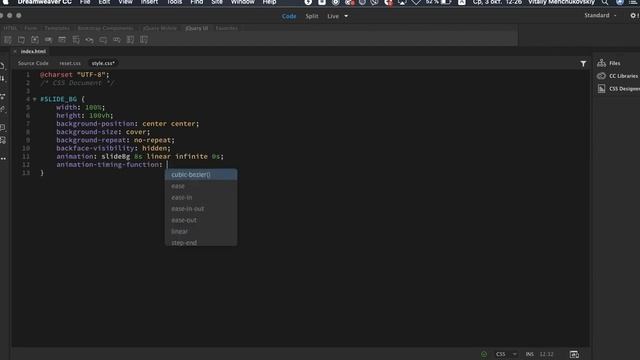640x360 pixels.
Task: Click the battery status in menu bar
Action: [438, 2]
